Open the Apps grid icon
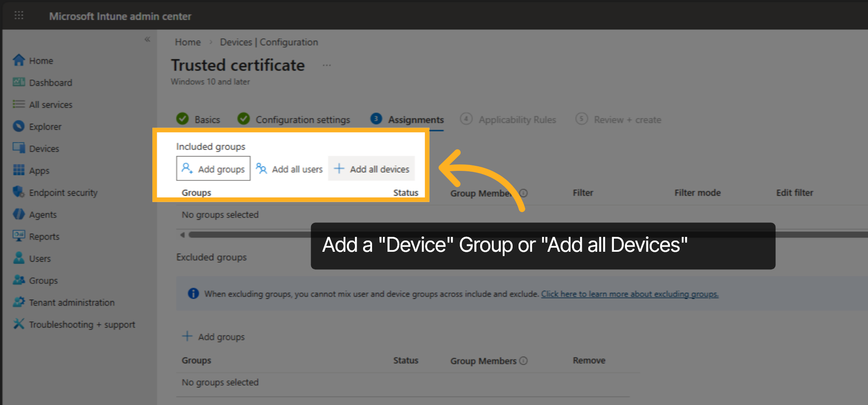 pos(19,170)
